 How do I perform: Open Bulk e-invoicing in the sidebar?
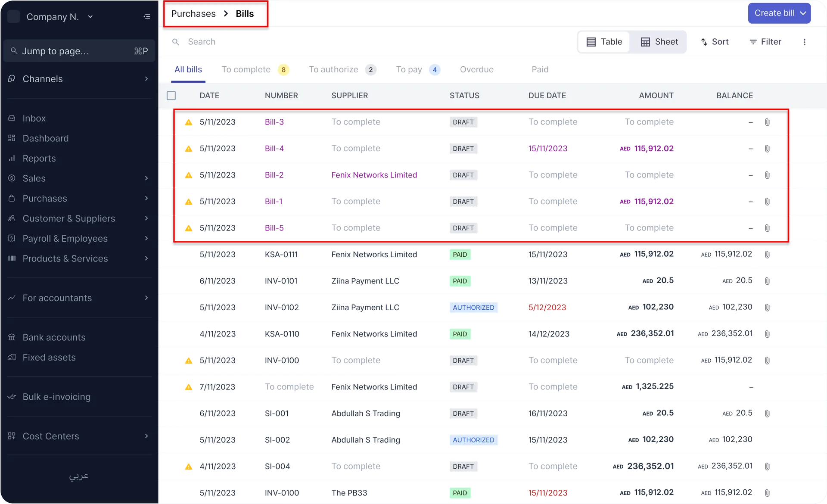coord(56,396)
